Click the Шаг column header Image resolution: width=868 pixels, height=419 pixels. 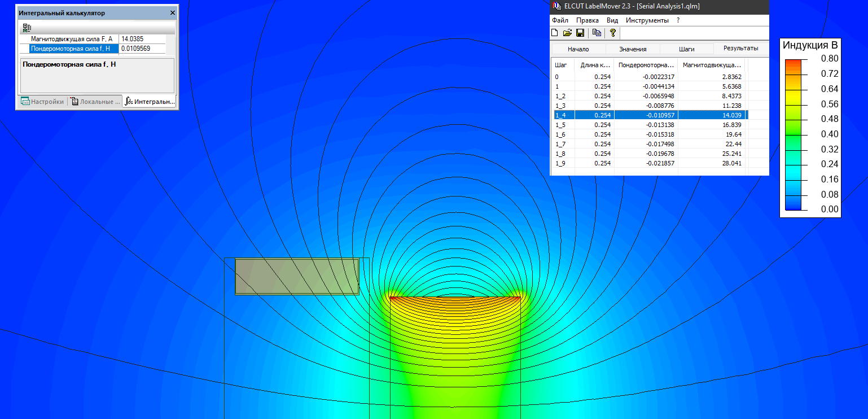(x=563, y=65)
